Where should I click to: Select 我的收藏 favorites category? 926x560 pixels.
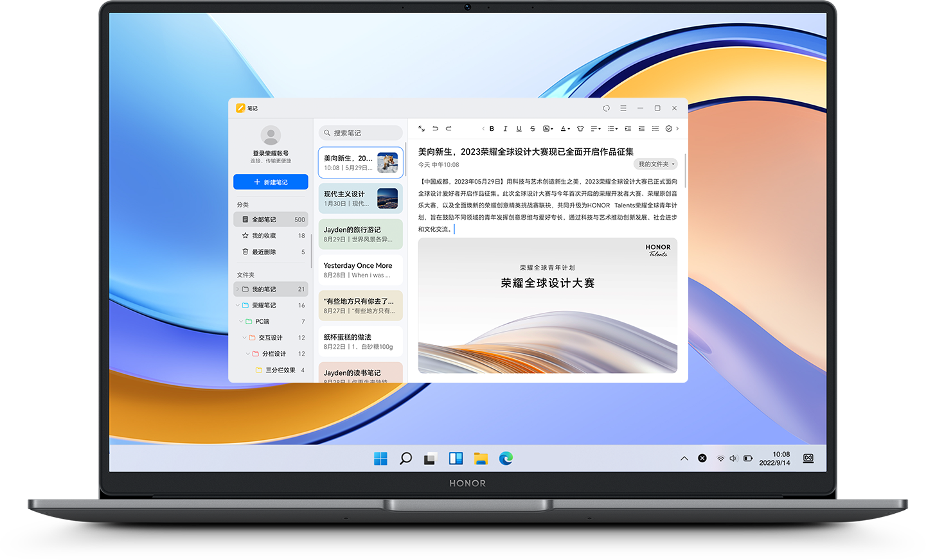[264, 236]
